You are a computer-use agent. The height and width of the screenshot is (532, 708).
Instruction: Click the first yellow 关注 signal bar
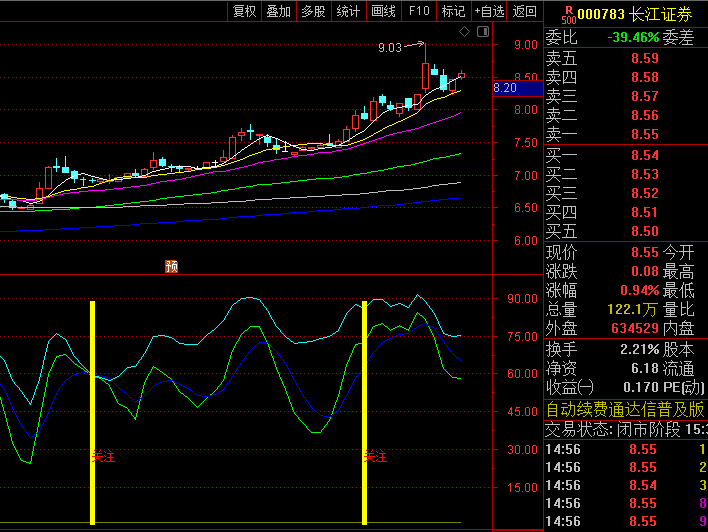click(x=93, y=412)
